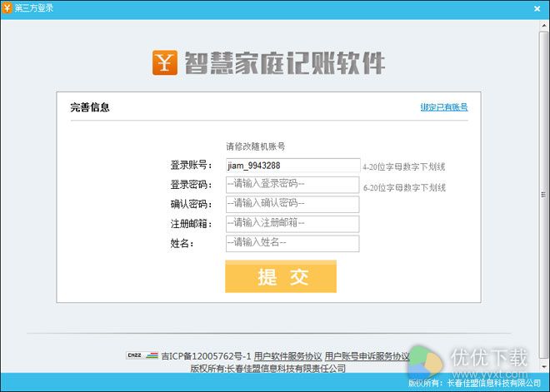The width and height of the screenshot is (550, 392).
Task: Click scrollbar down arrow
Action: 544,367
